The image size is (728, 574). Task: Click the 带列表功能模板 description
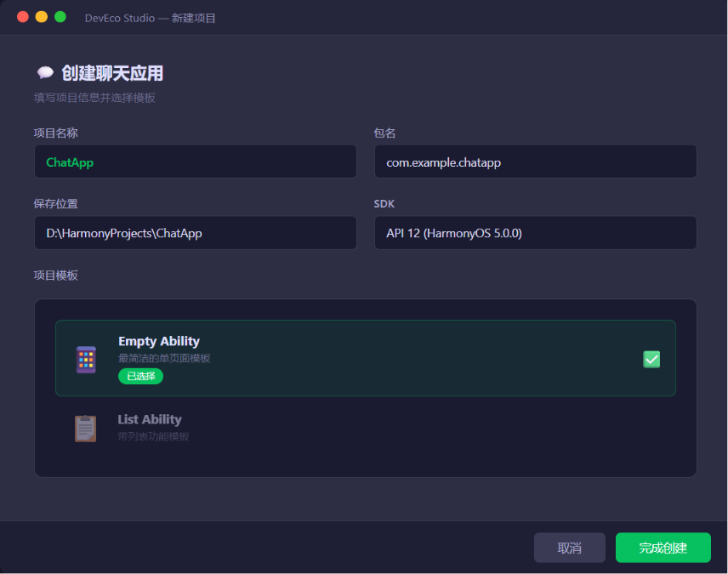(153, 436)
